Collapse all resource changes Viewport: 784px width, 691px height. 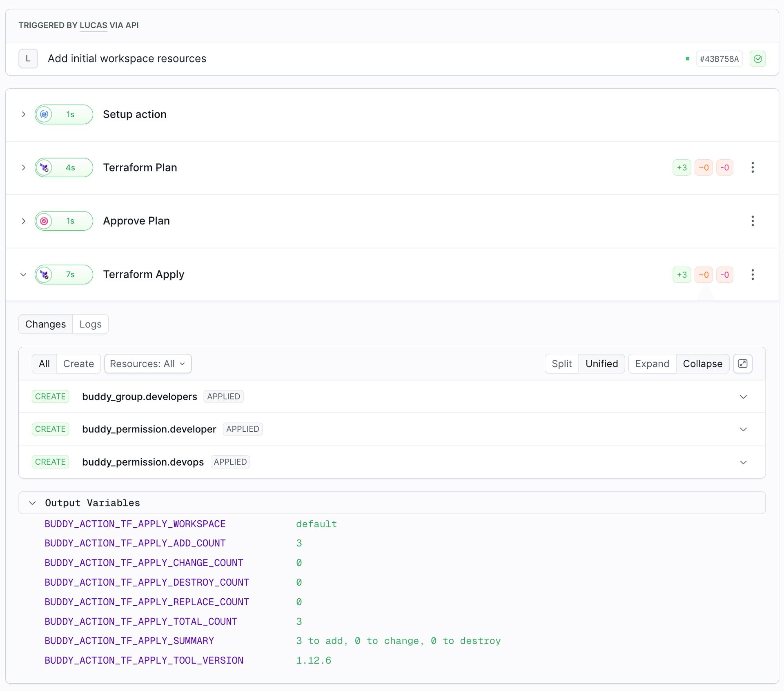point(703,363)
